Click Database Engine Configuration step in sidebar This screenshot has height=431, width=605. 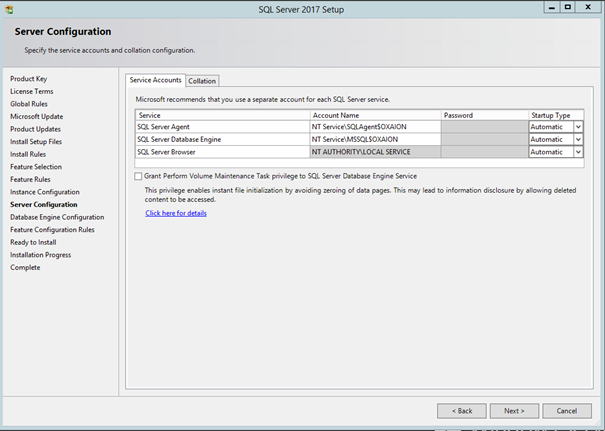click(x=57, y=217)
